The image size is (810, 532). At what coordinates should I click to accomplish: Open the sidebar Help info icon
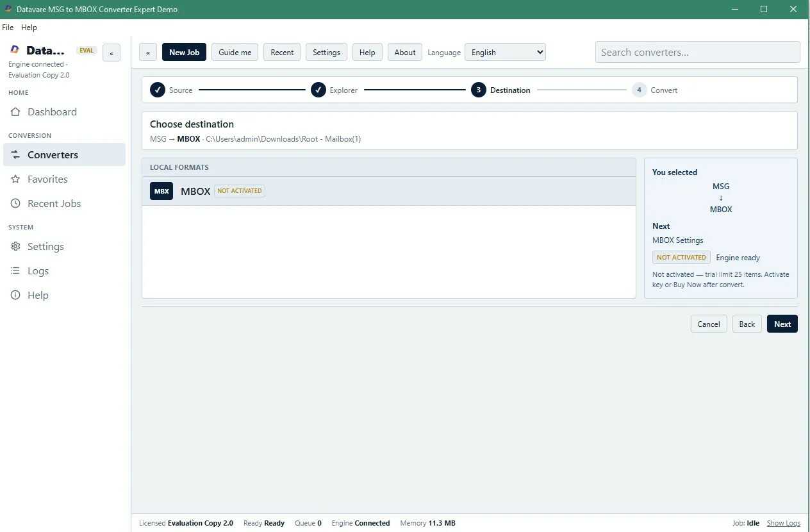tap(15, 295)
